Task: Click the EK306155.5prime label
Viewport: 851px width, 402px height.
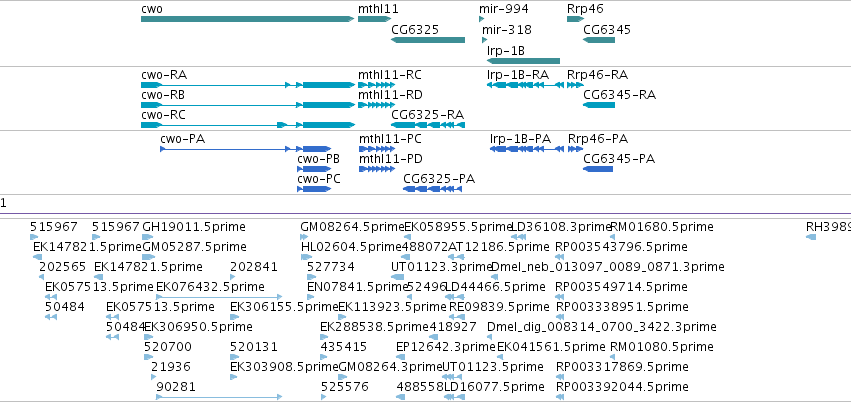Action: point(284,307)
